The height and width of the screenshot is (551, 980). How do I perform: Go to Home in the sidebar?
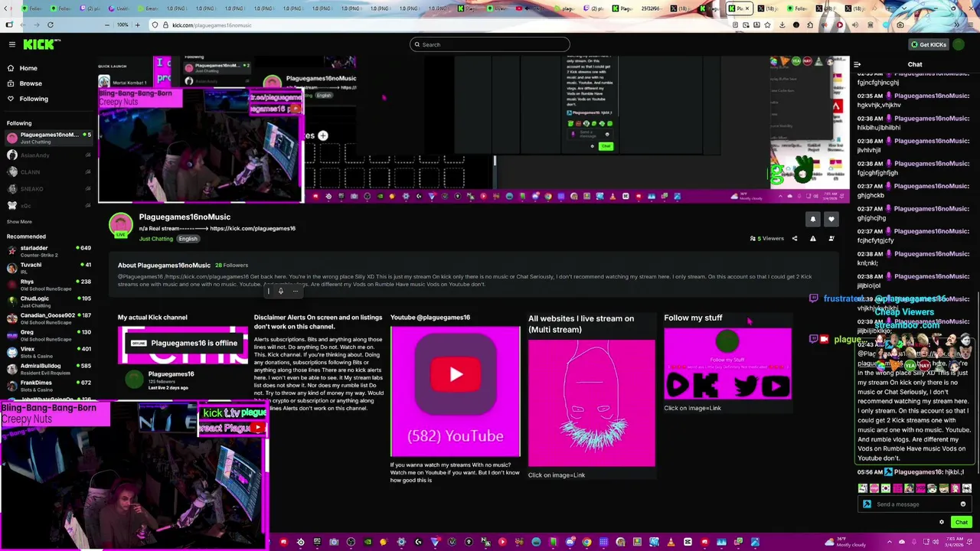pos(28,68)
